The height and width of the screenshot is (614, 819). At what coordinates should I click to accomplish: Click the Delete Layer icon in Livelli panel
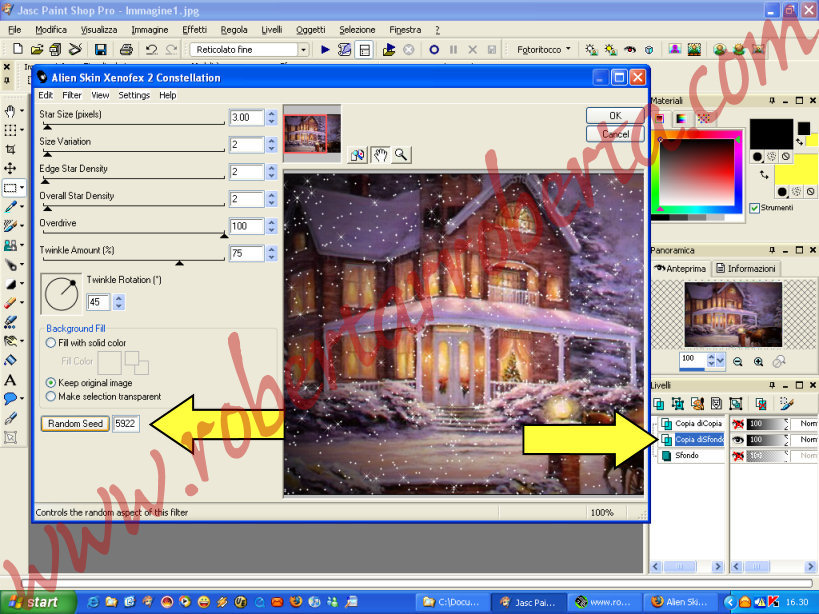tap(761, 403)
